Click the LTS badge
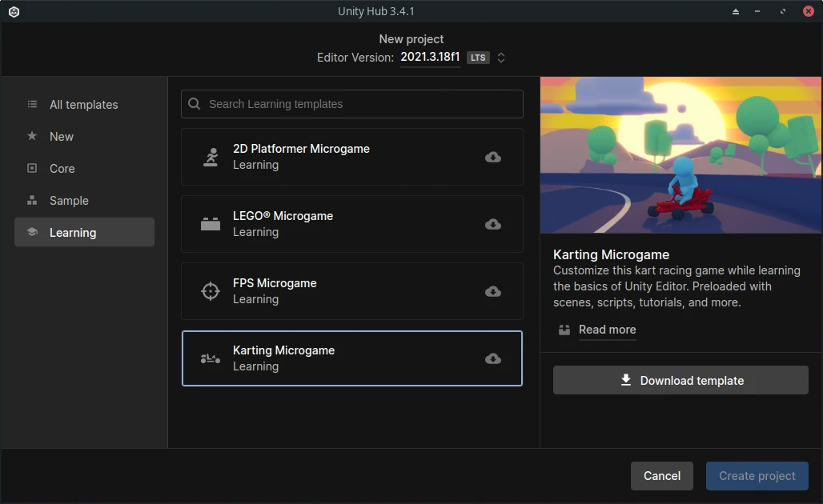 [x=478, y=58]
